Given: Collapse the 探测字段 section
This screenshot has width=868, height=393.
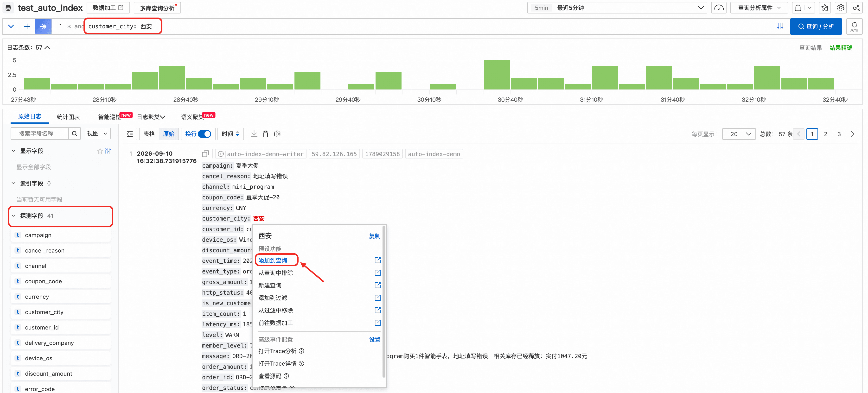Looking at the screenshot, I should click(13, 216).
